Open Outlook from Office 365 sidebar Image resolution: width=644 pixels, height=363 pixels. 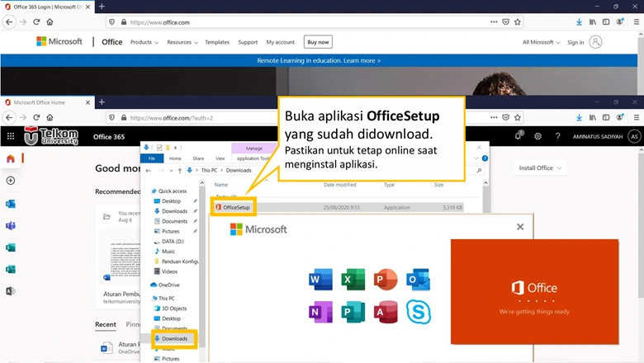point(11,204)
